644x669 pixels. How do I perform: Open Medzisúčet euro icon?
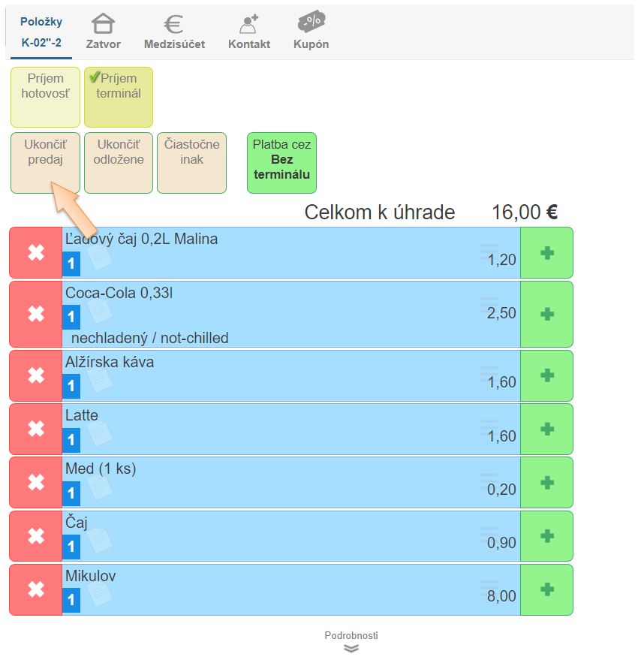(x=174, y=25)
